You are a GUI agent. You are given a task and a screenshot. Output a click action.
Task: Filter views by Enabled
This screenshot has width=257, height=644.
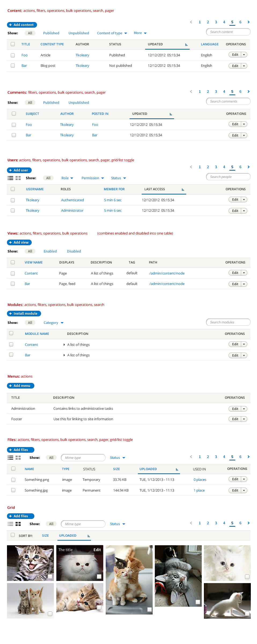coord(50,251)
